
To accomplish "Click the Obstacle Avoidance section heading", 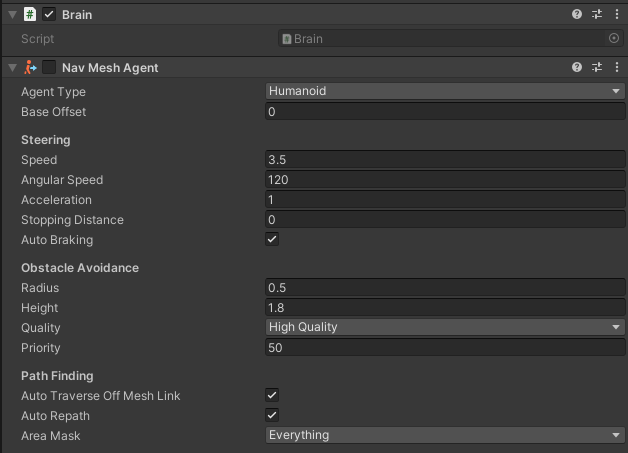I will coord(80,268).
